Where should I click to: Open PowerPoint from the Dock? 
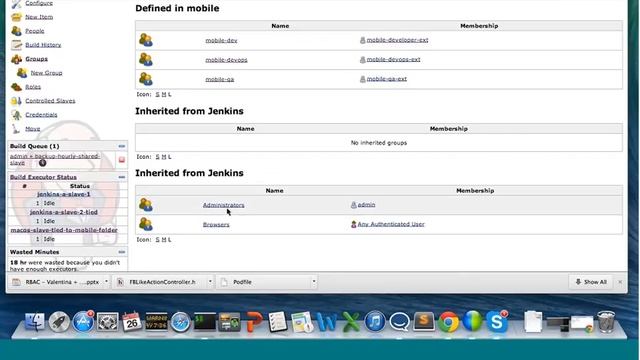coord(254,322)
